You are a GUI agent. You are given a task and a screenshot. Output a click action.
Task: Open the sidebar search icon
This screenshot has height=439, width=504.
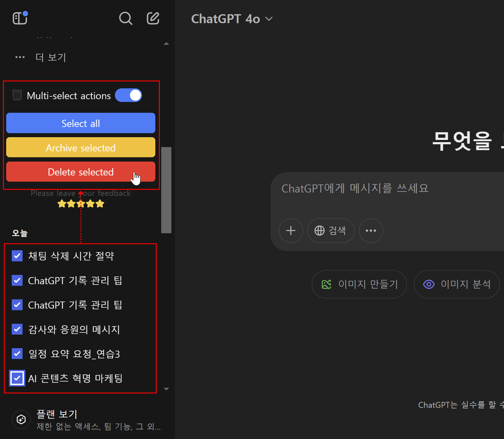(126, 19)
